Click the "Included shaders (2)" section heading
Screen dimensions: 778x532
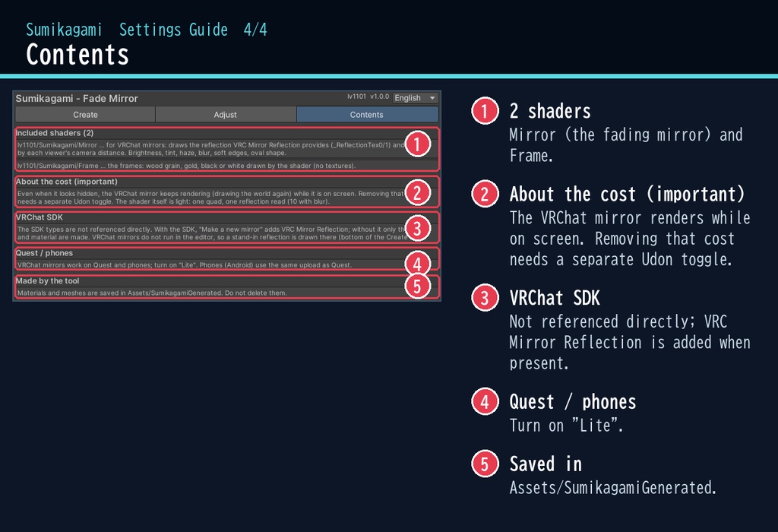(x=55, y=133)
